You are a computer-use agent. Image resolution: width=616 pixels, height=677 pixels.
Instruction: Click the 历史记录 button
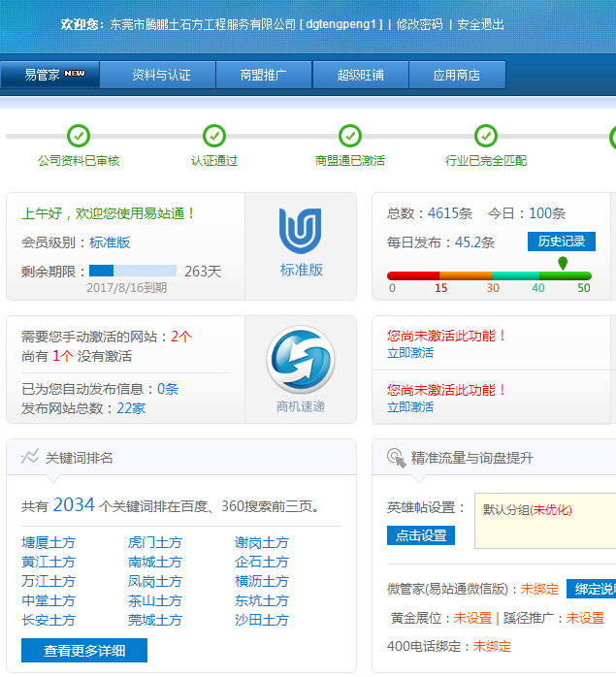[x=561, y=242]
